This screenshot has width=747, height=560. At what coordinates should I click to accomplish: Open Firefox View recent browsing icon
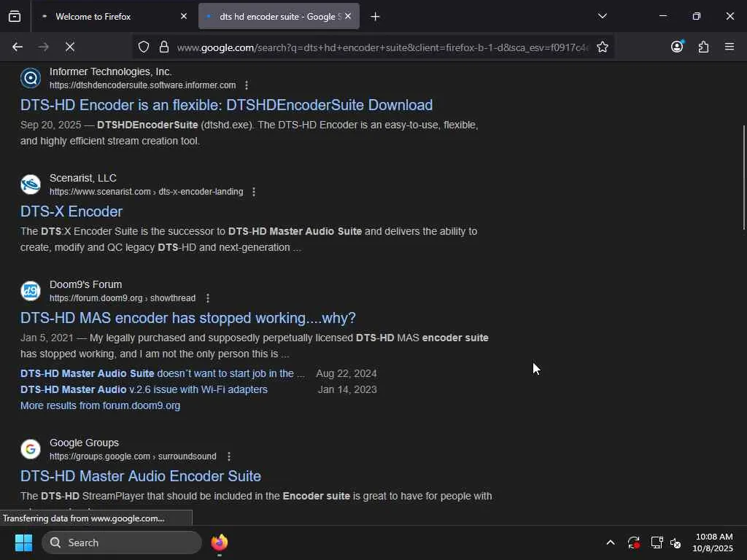15,17
